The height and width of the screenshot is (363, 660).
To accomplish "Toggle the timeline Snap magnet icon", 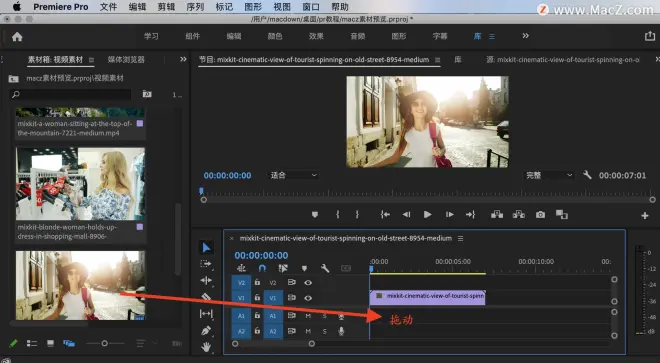I will [262, 268].
